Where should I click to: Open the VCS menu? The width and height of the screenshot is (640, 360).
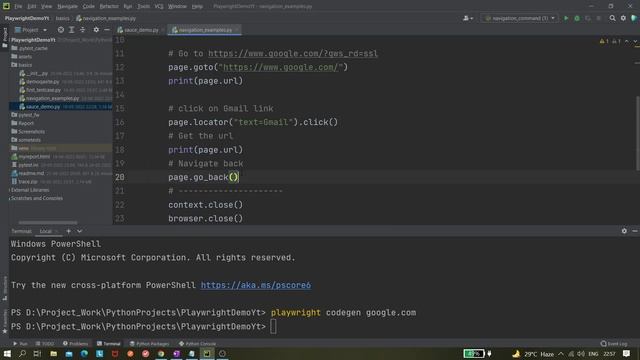coord(159,6)
